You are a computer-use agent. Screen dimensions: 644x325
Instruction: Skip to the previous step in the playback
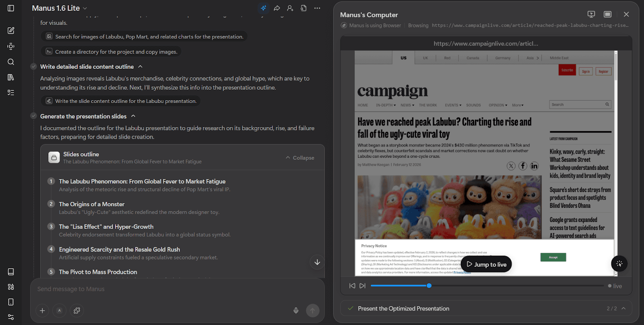point(352,286)
